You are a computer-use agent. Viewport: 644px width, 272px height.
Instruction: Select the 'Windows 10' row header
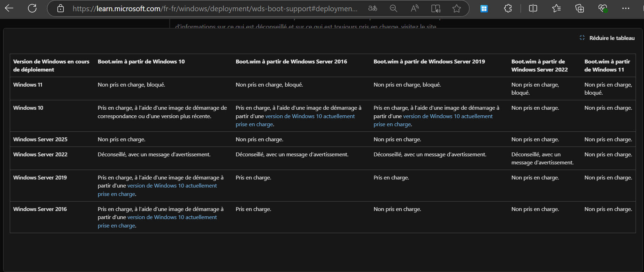click(28, 108)
